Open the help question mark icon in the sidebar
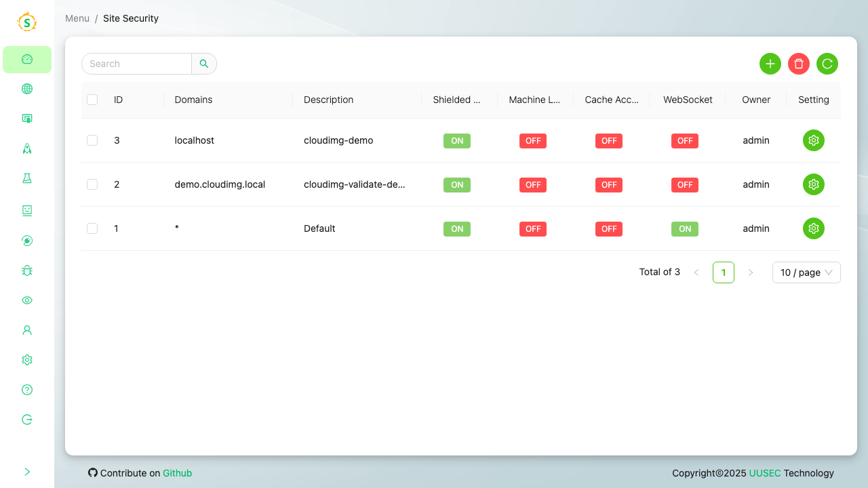The width and height of the screenshot is (868, 488). tap(27, 390)
